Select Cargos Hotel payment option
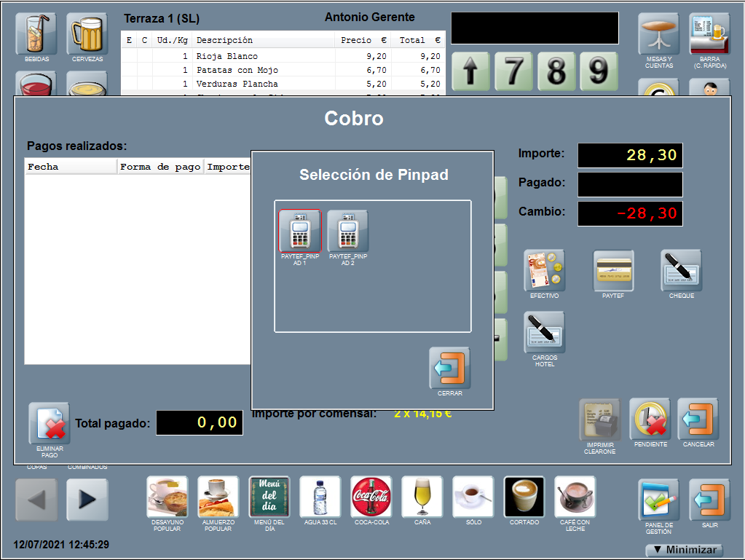 pos(544,333)
